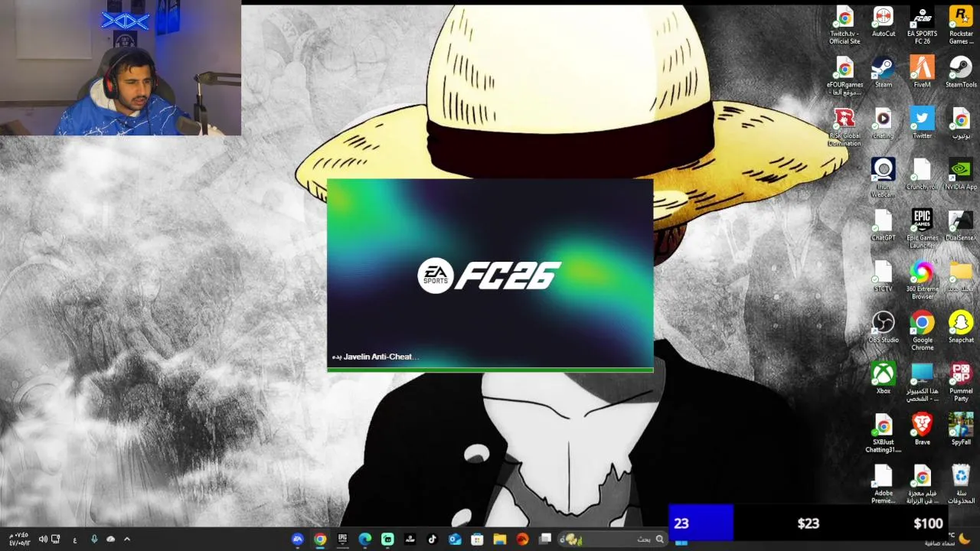Open the Google Chrome desktop shortcut
980x551 pixels.
923,331
